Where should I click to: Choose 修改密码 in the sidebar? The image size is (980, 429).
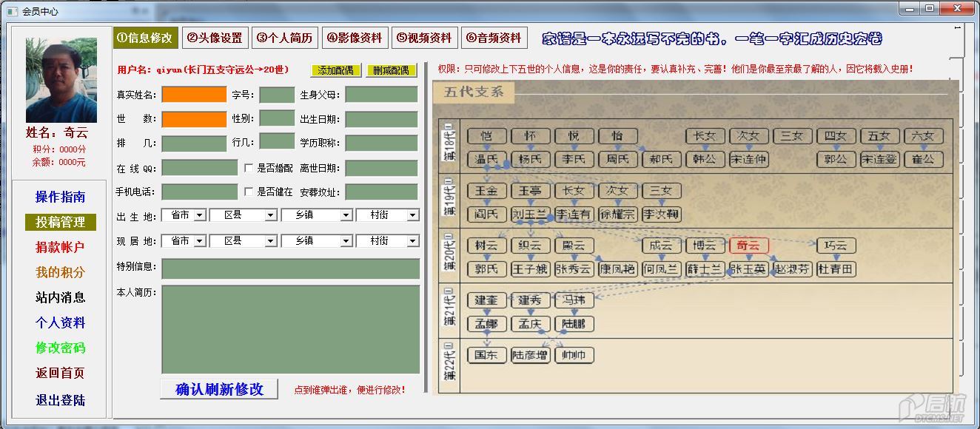60,348
